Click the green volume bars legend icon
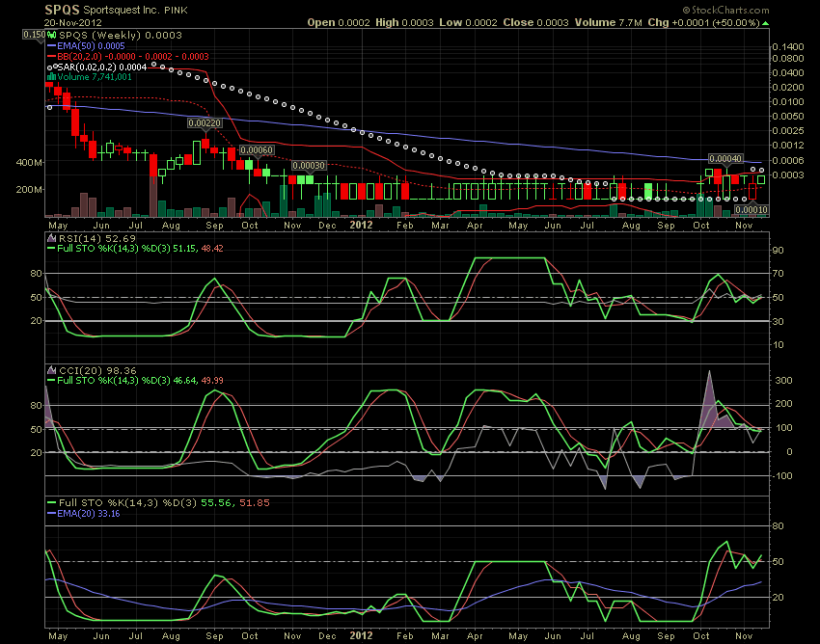 (52, 77)
